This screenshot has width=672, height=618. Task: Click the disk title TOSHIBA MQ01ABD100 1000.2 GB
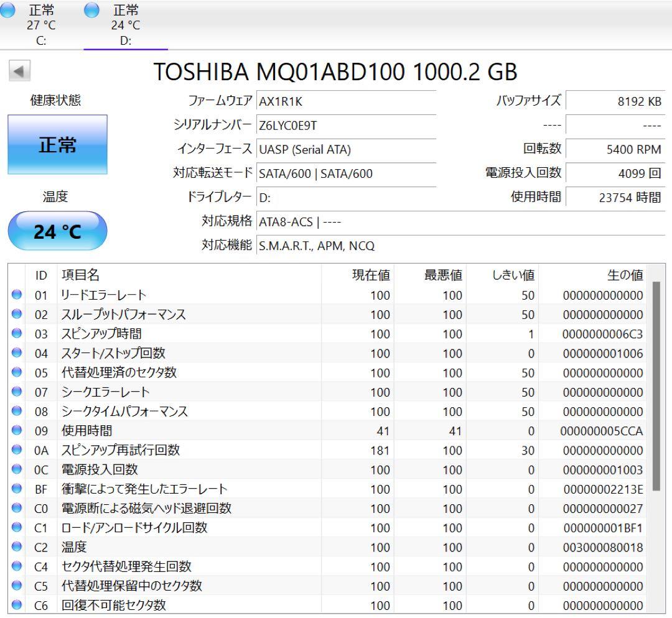(335, 71)
